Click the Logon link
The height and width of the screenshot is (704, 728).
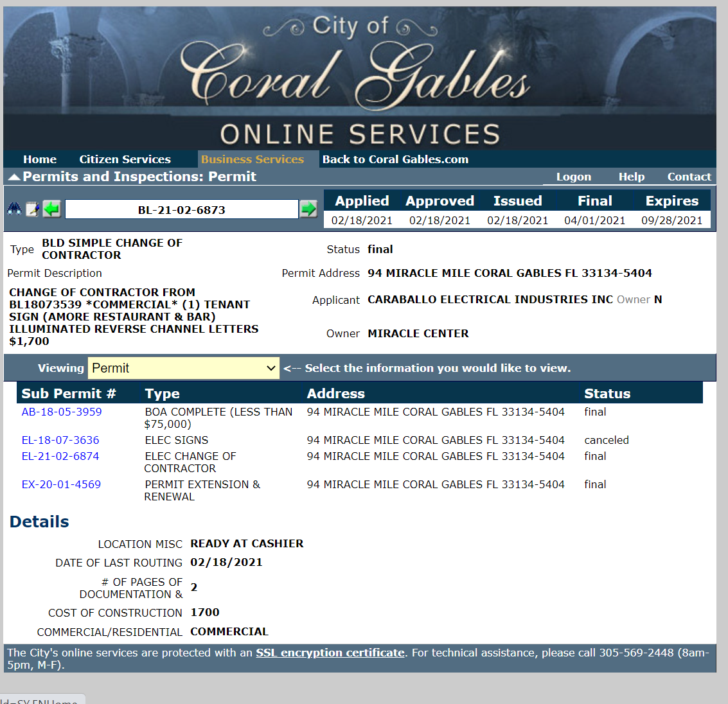[x=573, y=177]
